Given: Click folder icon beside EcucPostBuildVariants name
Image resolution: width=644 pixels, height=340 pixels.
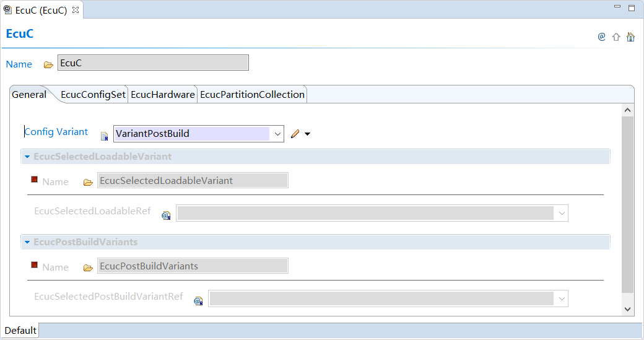Looking at the screenshot, I should pyautogui.click(x=88, y=268).
